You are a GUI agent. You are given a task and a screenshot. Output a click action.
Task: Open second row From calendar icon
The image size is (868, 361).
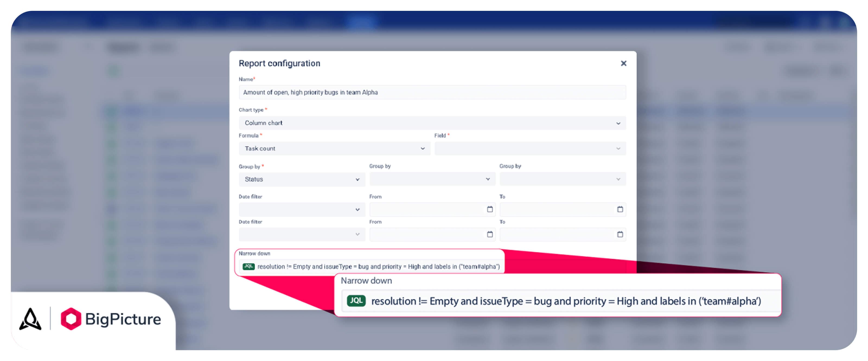[x=490, y=234]
